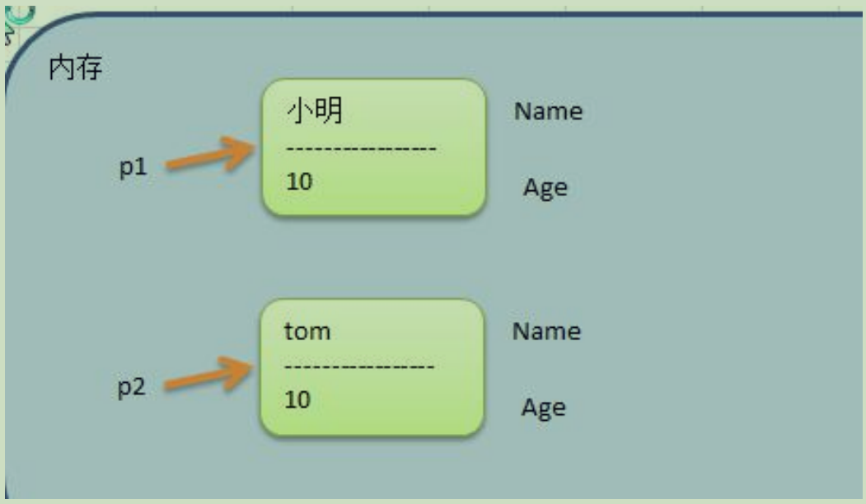Select the p2 pointer label

coord(132,387)
